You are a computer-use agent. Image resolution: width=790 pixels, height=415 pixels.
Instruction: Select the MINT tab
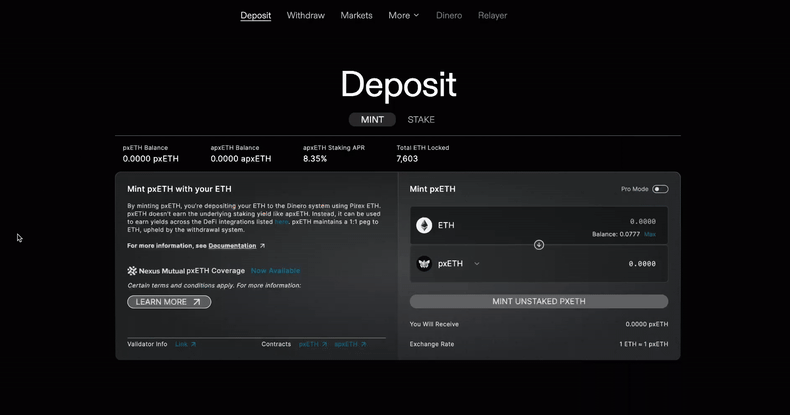click(x=372, y=119)
